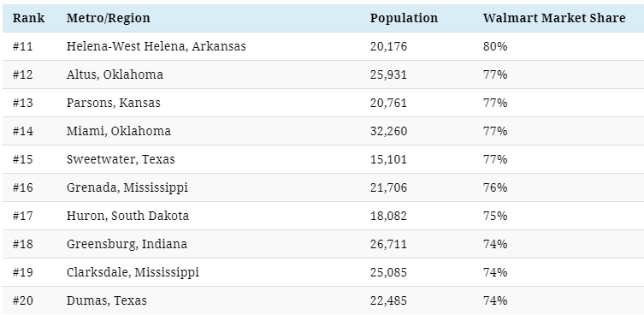The width and height of the screenshot is (644, 315).
Task: Click Grenada, Mississippi entry
Action: tap(127, 188)
